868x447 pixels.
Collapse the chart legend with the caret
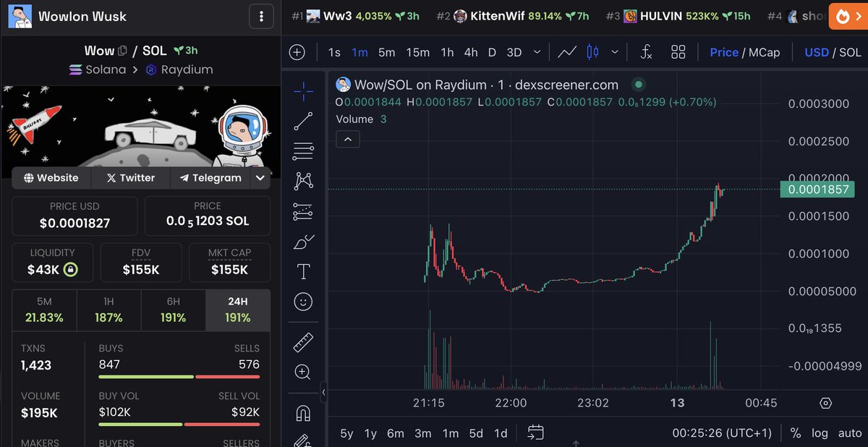pyautogui.click(x=347, y=139)
